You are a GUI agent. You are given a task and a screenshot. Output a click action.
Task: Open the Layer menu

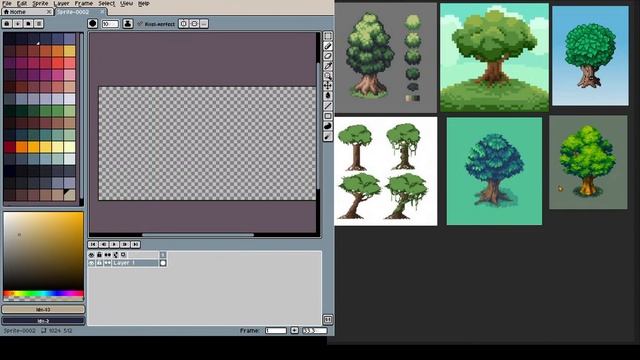(x=61, y=3)
